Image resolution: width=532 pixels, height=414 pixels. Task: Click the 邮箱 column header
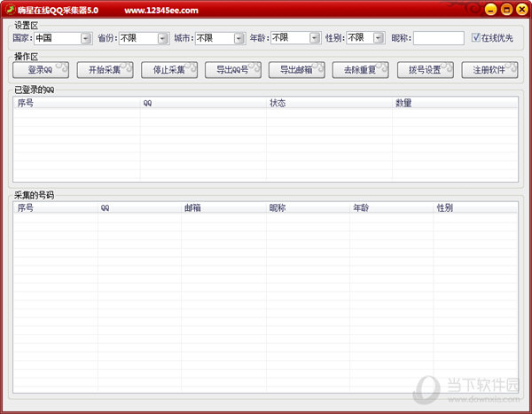tap(224, 207)
